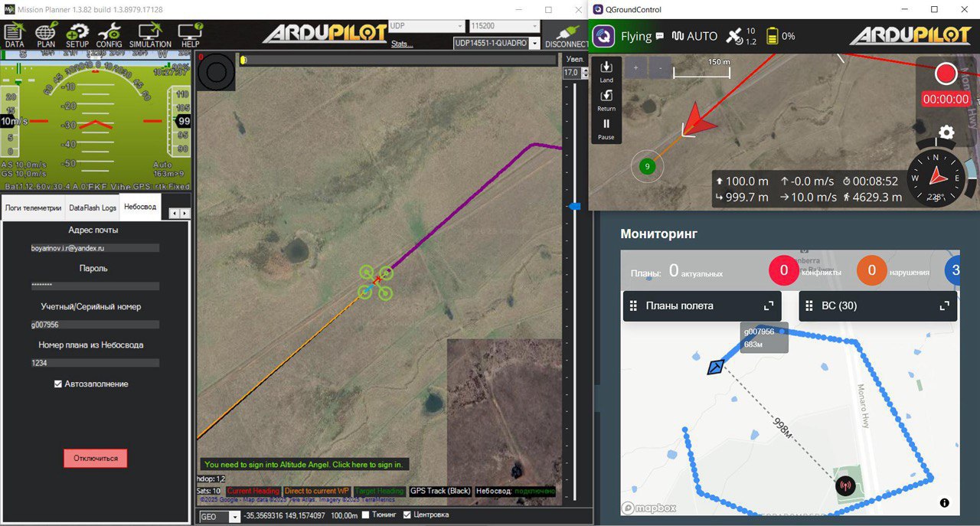The height and width of the screenshot is (526, 980).
Task: Click the 00:00:00 recording timer
Action: [x=946, y=99]
